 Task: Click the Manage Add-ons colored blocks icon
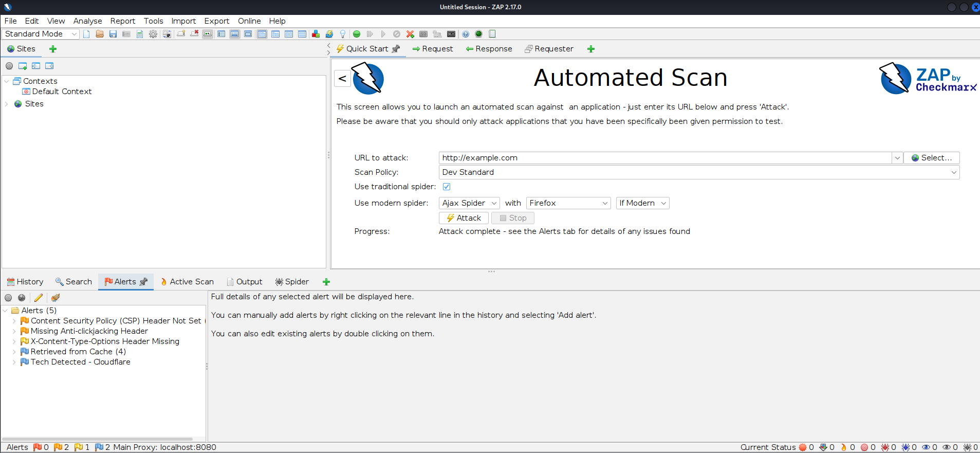pyautogui.click(x=316, y=34)
